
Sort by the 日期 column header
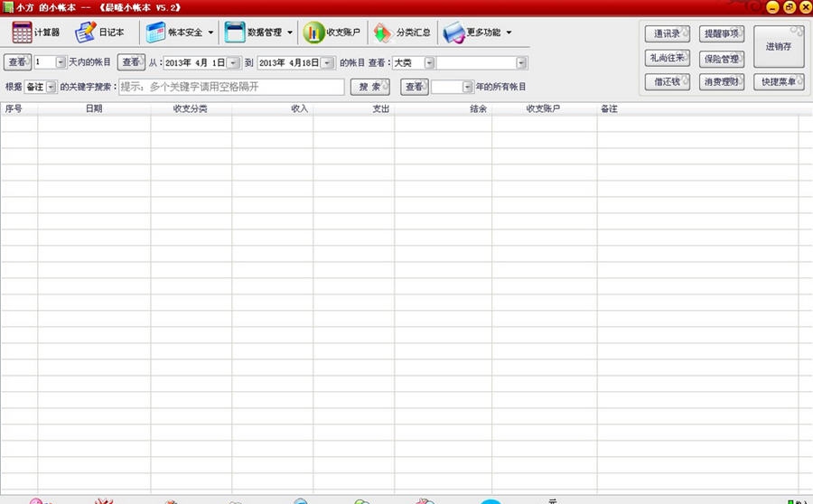[94, 109]
